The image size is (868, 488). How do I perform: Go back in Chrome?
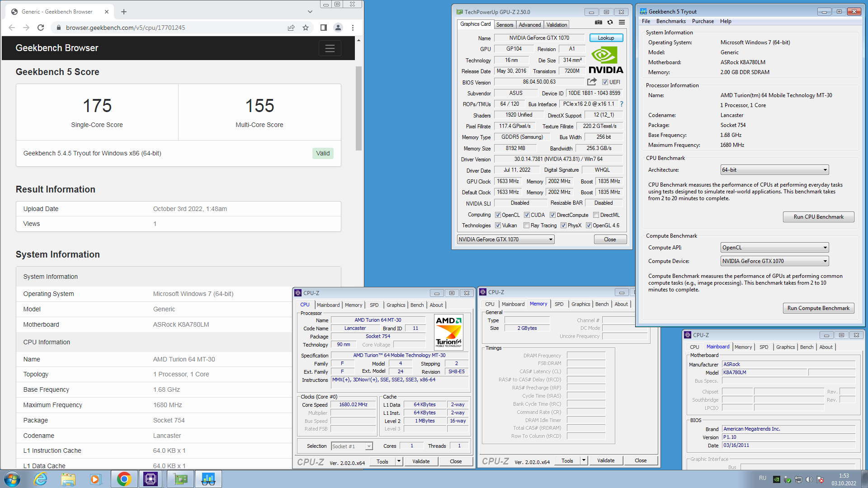[12, 28]
